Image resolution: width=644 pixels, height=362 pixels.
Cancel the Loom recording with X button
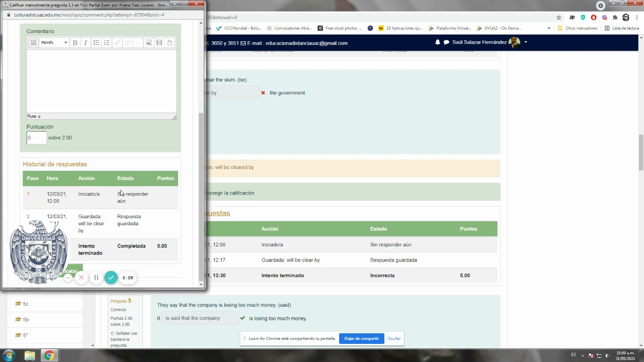pos(82,278)
